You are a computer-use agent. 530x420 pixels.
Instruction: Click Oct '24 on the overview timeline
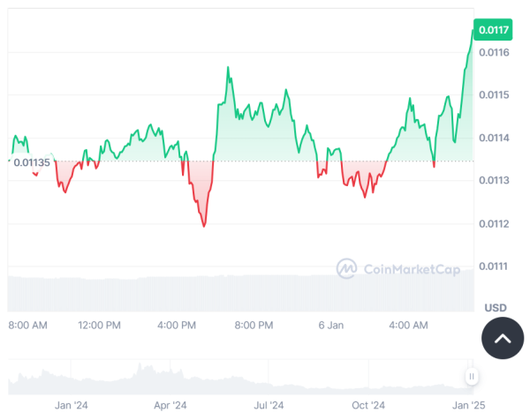[368, 405]
